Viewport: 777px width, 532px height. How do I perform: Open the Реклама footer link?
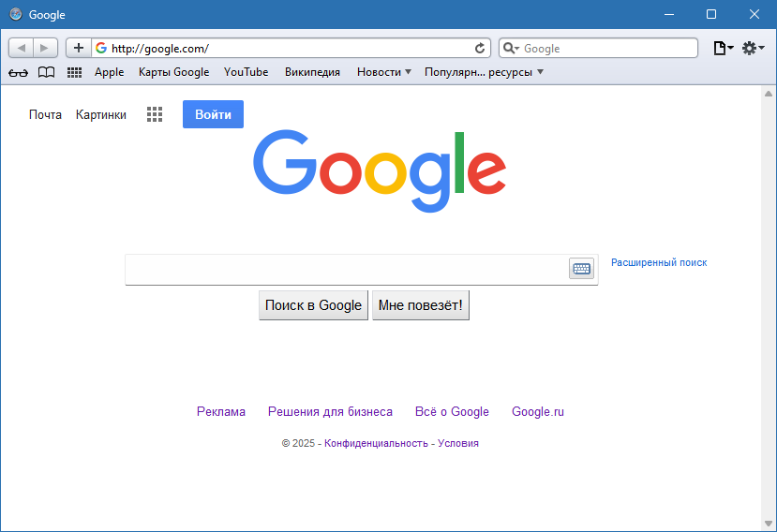(x=221, y=411)
